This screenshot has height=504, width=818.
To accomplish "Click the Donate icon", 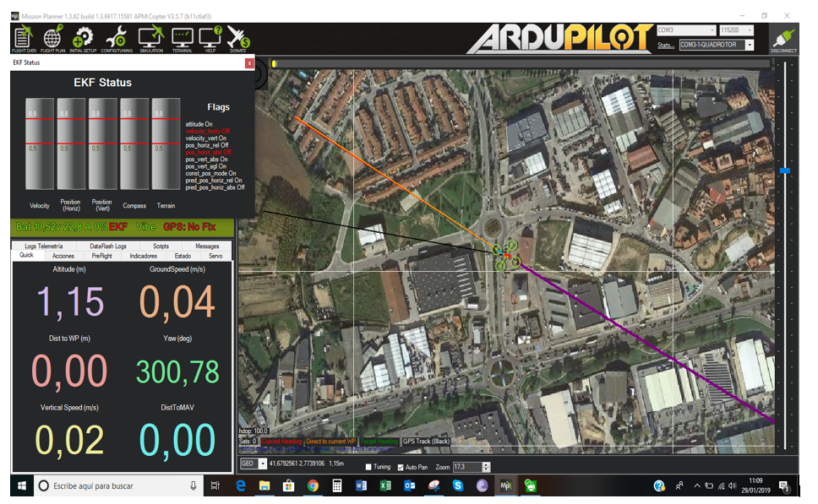I will 238,39.
